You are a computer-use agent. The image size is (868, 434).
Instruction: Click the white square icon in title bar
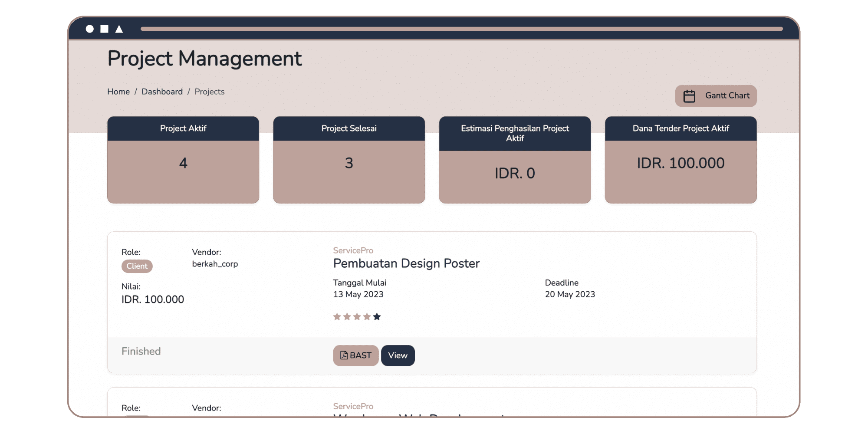click(x=104, y=29)
